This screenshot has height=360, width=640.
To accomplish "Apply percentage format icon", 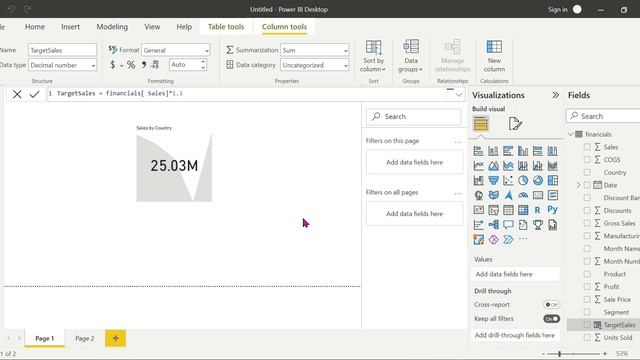I will point(131,64).
